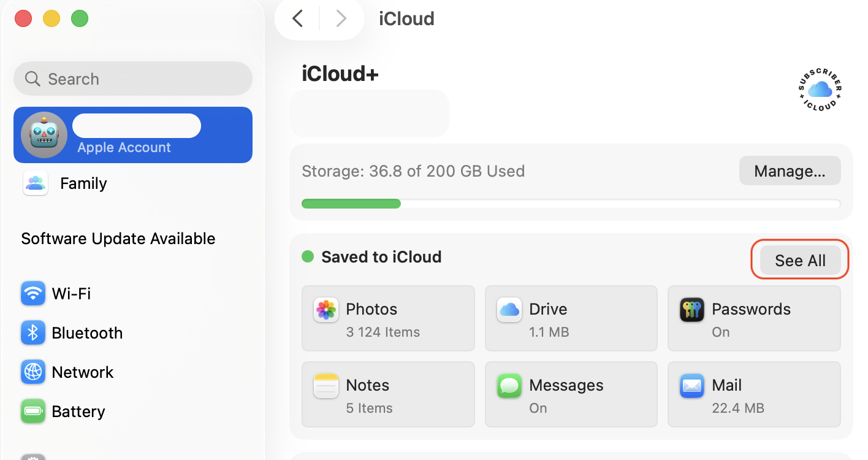Click the iCloud window title
868x460 pixels.
point(406,18)
